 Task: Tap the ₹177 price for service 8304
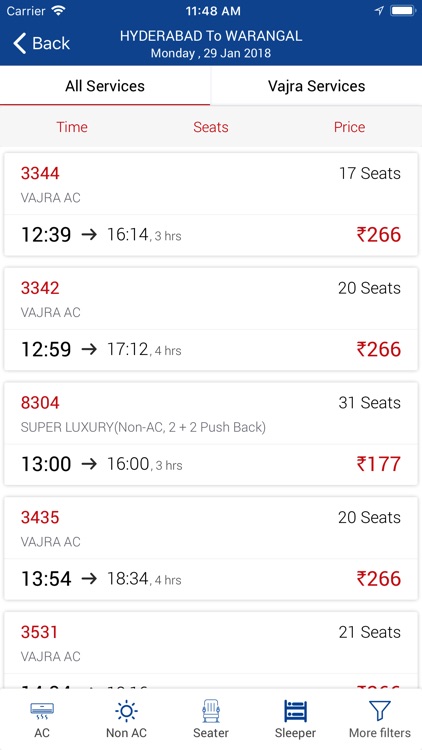pos(378,464)
